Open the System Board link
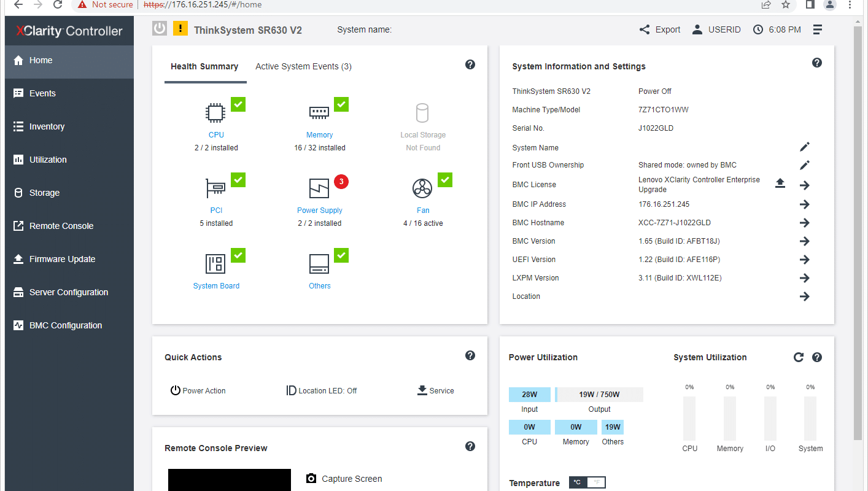 tap(216, 286)
